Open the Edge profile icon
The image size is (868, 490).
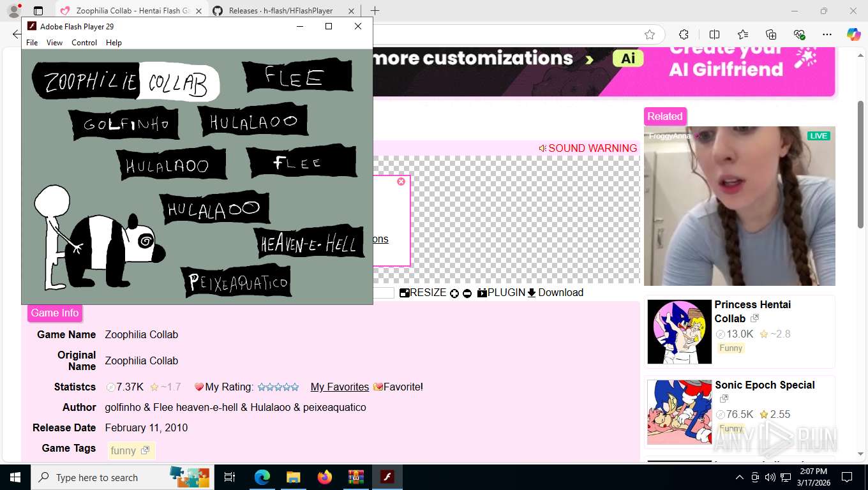[x=13, y=11]
